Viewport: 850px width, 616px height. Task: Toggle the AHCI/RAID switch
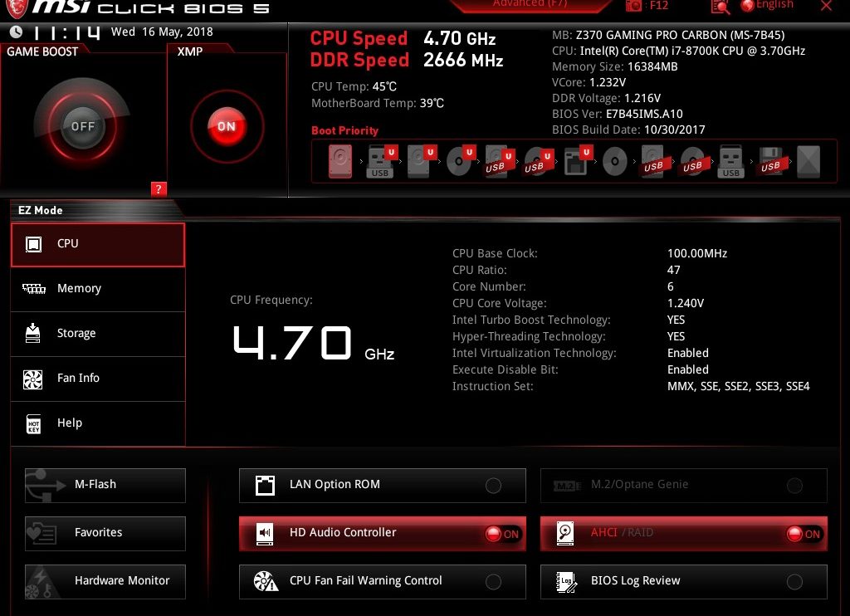pos(804,534)
